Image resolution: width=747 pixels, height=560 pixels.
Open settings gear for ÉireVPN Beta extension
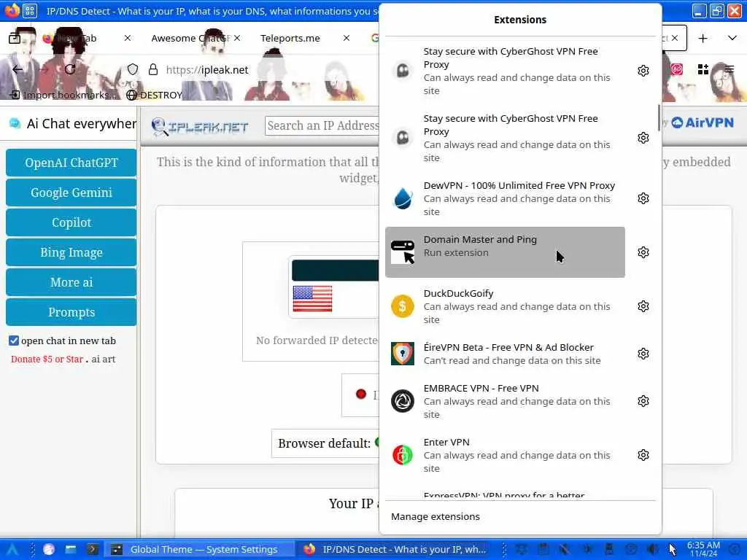[643, 354]
